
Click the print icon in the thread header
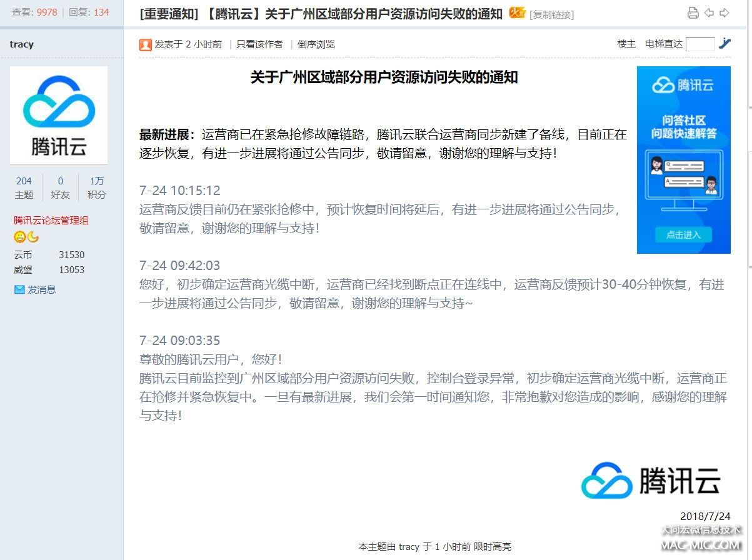(693, 13)
